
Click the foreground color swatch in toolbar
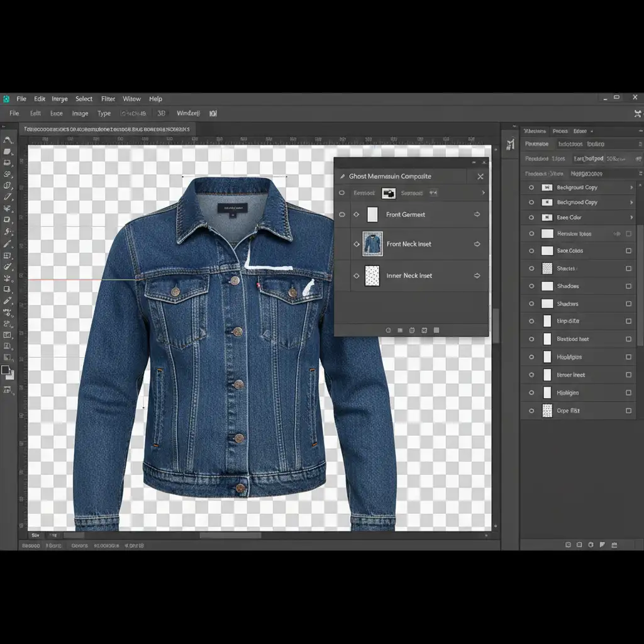6,370
